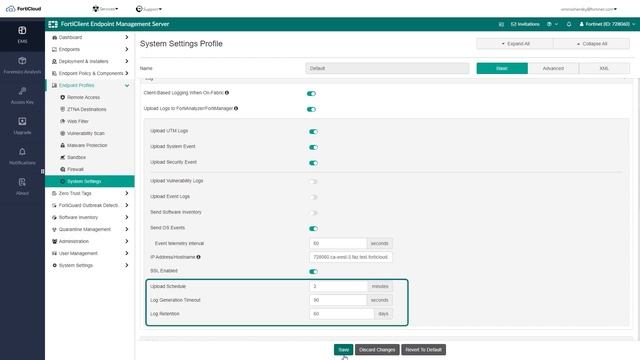Toggle SSL Enabled switch
This screenshot has width=640, height=360.
pyautogui.click(x=313, y=271)
